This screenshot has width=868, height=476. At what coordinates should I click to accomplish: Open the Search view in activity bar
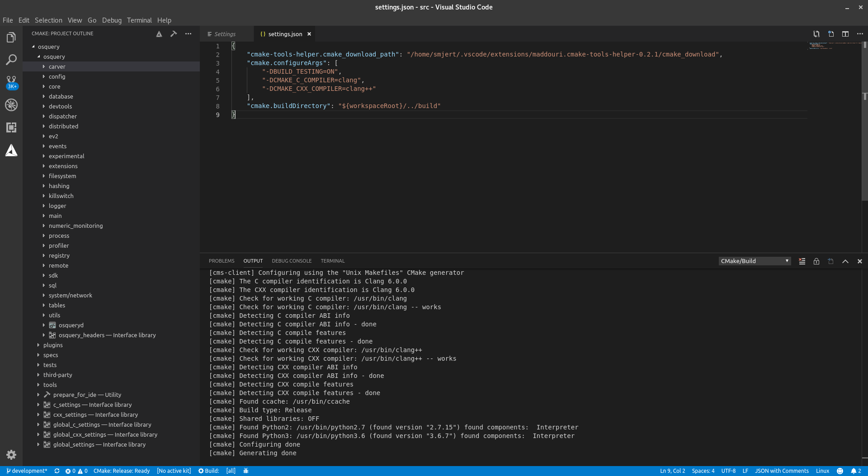tap(11, 60)
